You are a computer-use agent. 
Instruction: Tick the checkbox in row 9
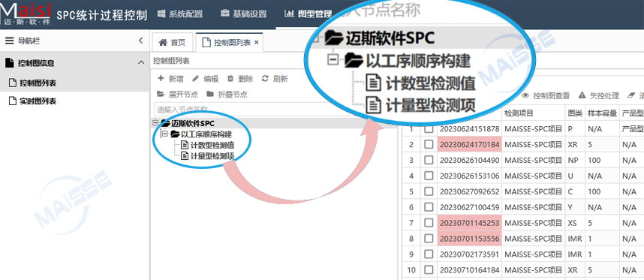pos(429,254)
